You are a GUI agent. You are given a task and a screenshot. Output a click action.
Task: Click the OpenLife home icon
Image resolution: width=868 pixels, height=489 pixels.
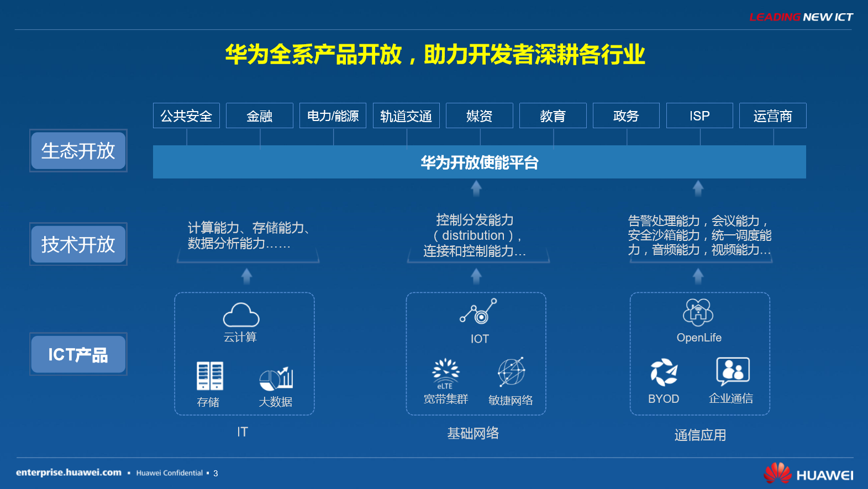698,312
